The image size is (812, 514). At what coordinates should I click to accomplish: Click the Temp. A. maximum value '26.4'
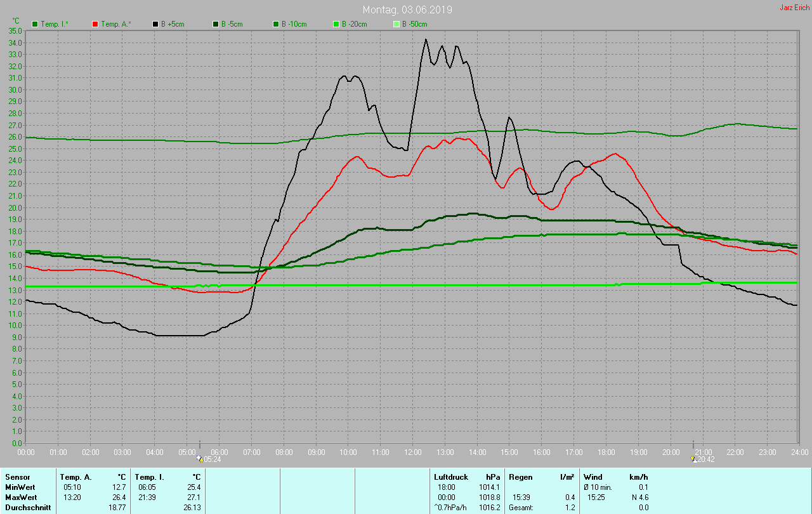(119, 497)
